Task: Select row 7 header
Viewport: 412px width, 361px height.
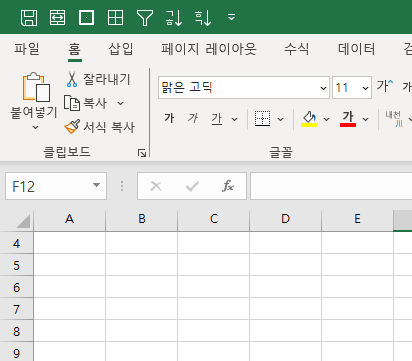Action: click(17, 309)
